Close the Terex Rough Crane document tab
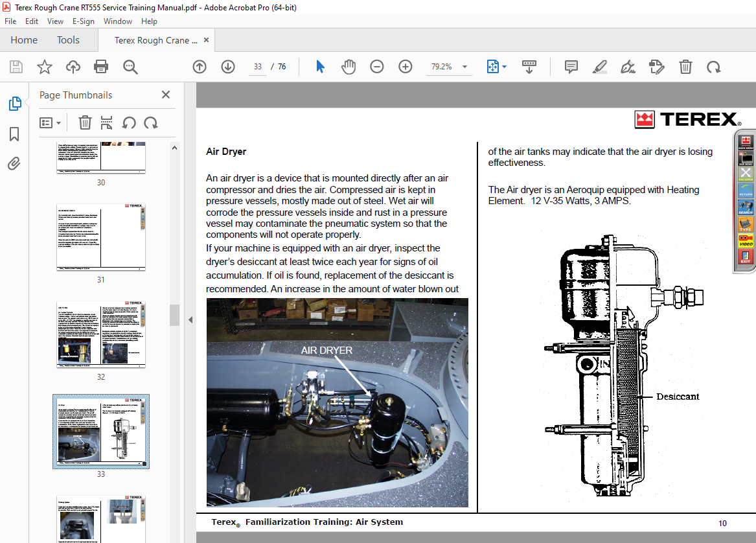 click(207, 40)
